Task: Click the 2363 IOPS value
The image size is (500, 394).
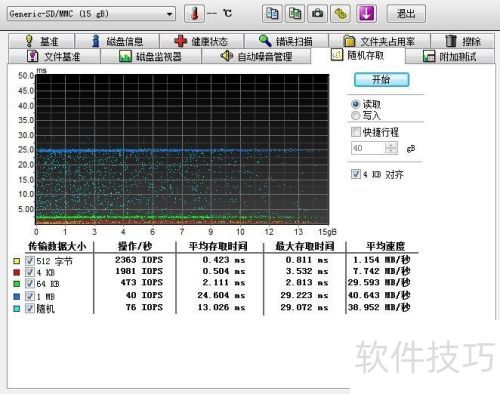Action: pos(139,260)
